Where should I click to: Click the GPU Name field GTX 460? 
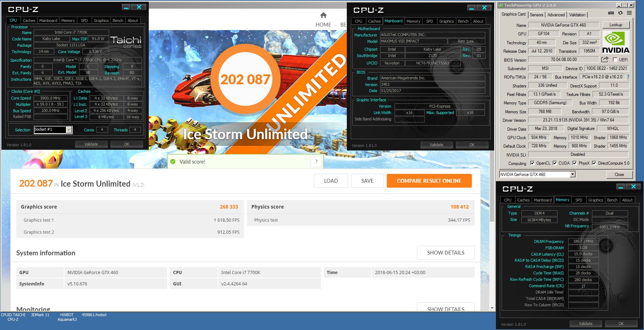coord(563,25)
